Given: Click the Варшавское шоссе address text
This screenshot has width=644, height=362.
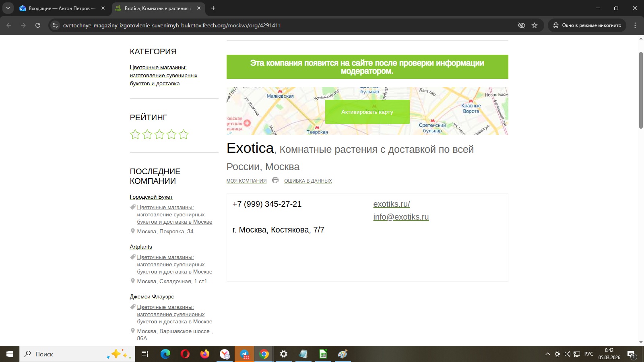Looking at the screenshot, I should tap(175, 335).
